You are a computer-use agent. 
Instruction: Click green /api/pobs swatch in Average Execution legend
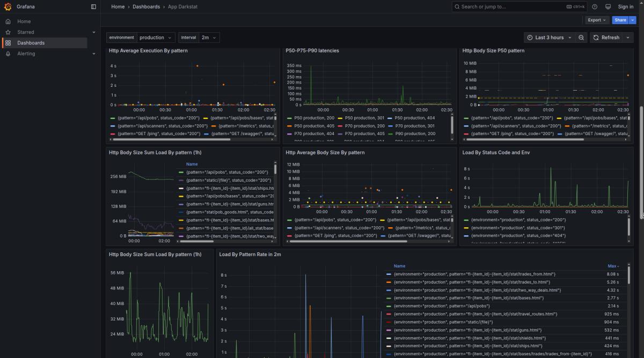click(x=113, y=118)
